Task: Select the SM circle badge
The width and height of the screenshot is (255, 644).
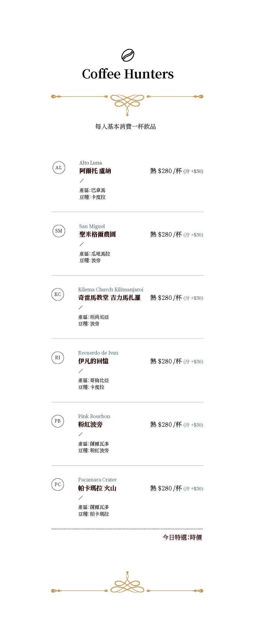Action: coord(59,231)
